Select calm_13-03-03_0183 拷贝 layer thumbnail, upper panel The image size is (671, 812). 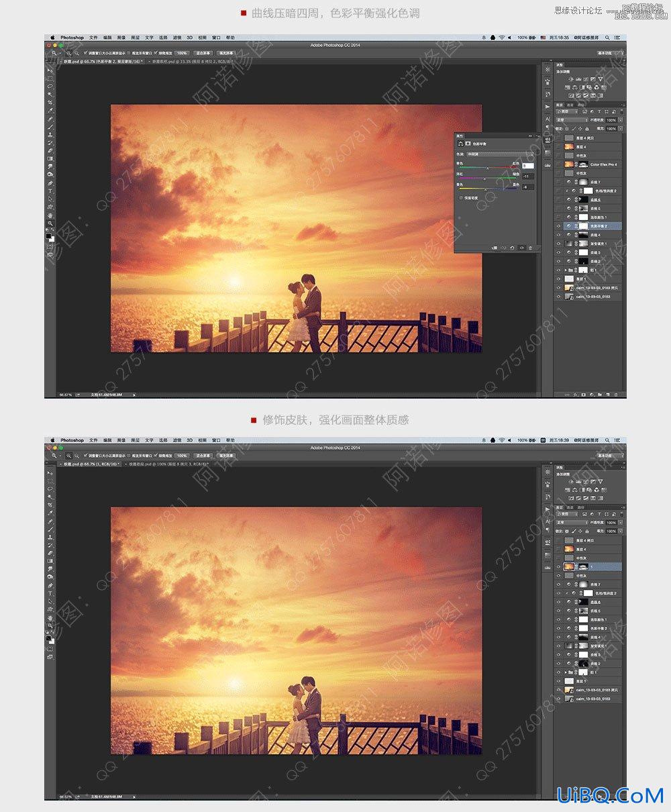click(x=569, y=288)
